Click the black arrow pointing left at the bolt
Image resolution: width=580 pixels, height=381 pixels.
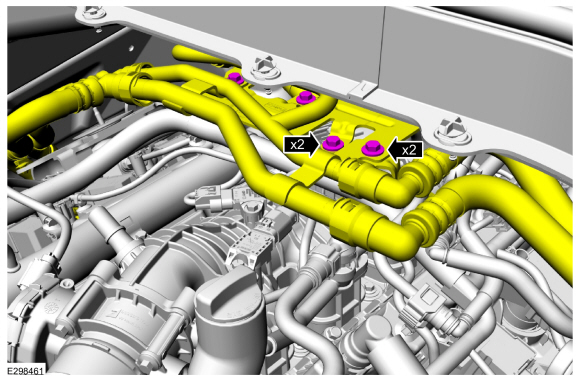(392, 150)
